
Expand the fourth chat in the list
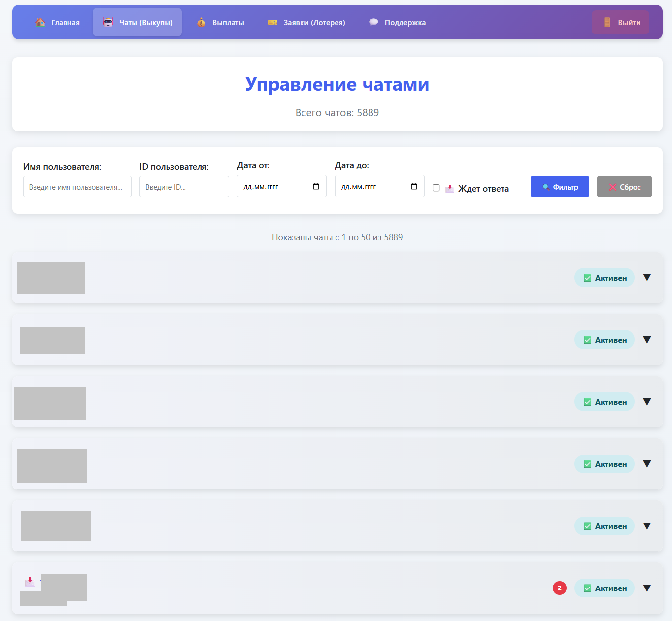point(647,463)
